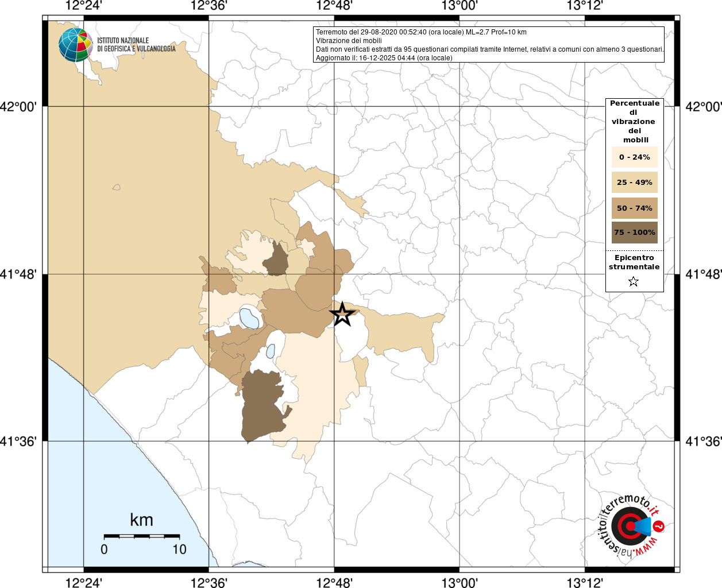Select the 25 - 49% legend swatch
The height and width of the screenshot is (588, 722).
point(634,182)
